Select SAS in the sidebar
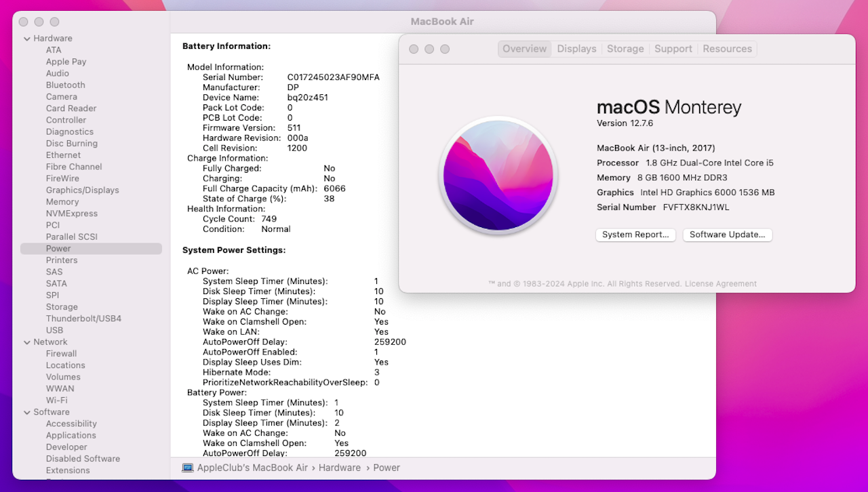This screenshot has width=868, height=492. [x=54, y=272]
